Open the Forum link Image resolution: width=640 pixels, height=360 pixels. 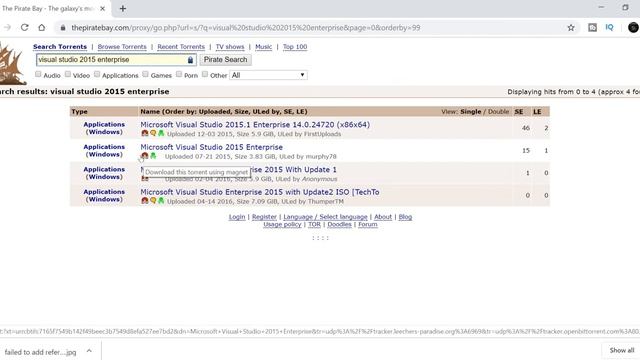pos(368,224)
